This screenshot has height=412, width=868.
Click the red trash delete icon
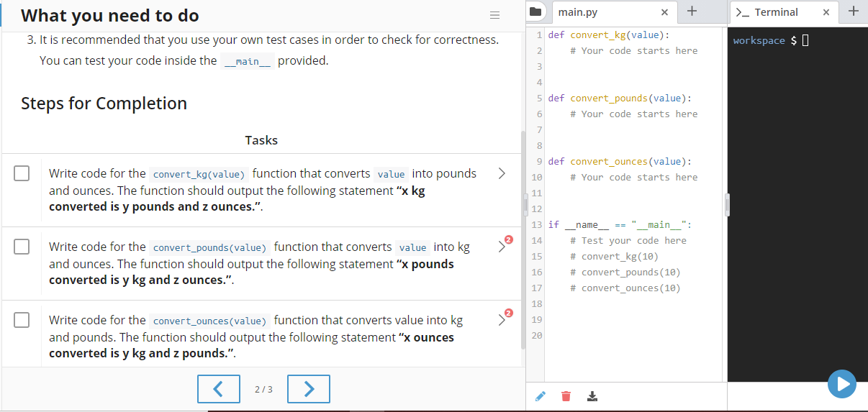click(x=566, y=396)
